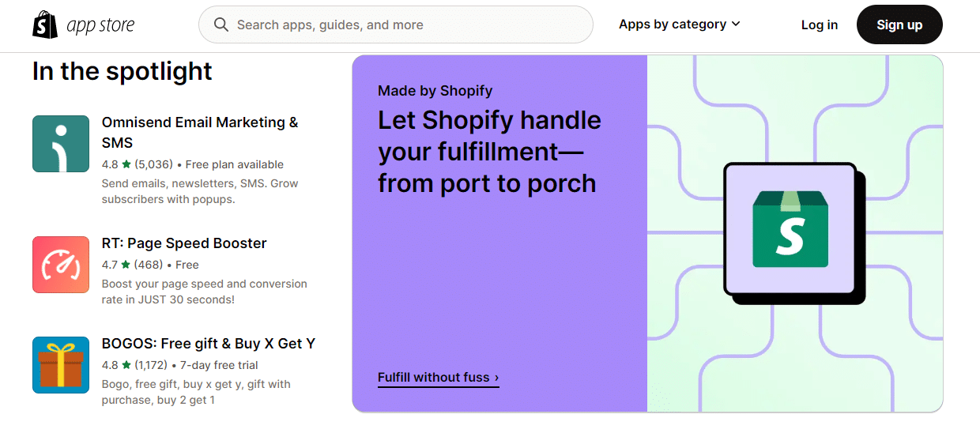Screen dimensions: 980x433
Task: Open the BOGOS gift box icon
Action: click(x=61, y=365)
